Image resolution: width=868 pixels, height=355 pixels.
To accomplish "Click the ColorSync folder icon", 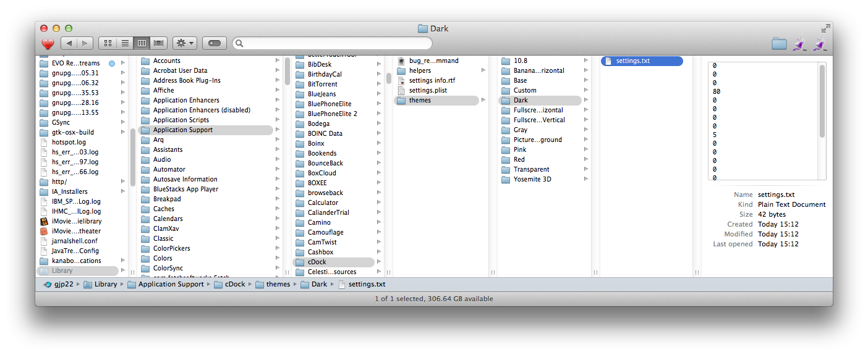I will [x=145, y=268].
